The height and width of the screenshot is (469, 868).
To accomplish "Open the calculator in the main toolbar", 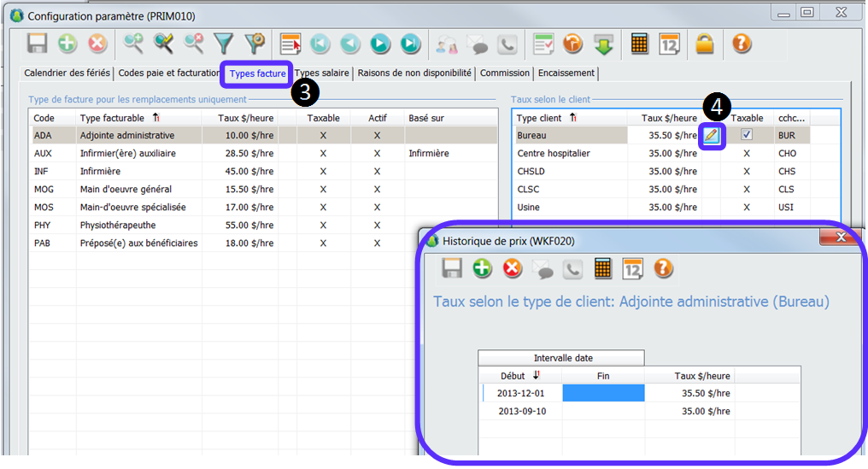I will 639,44.
